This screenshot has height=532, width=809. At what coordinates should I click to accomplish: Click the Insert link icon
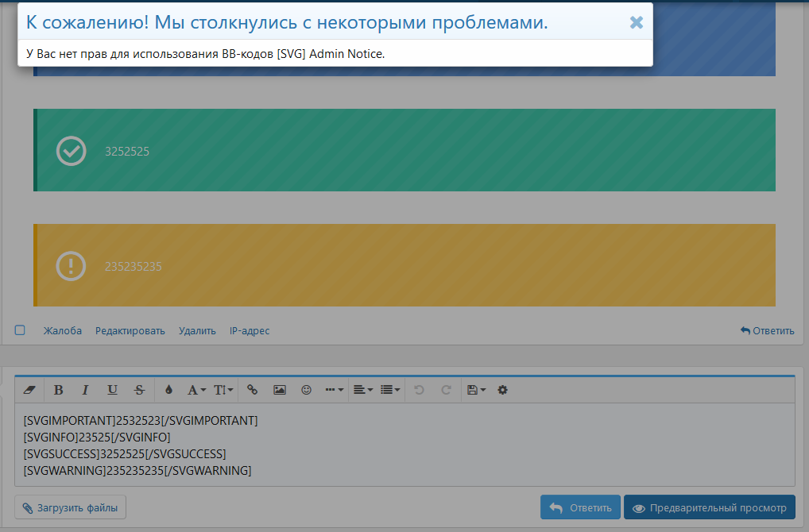[x=253, y=390]
